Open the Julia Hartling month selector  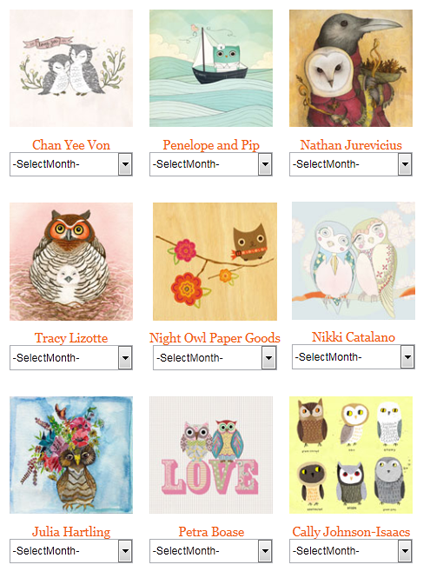click(x=71, y=551)
